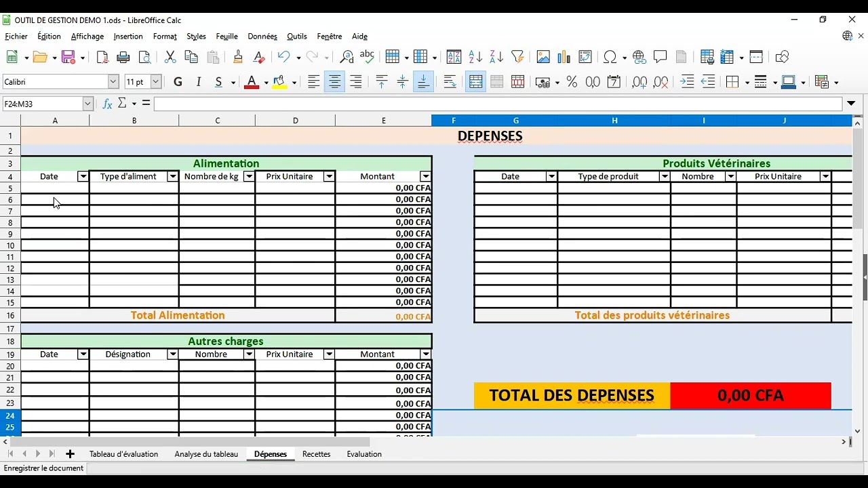868x488 pixels.
Task: Open Find and Replace
Action: pos(347,57)
